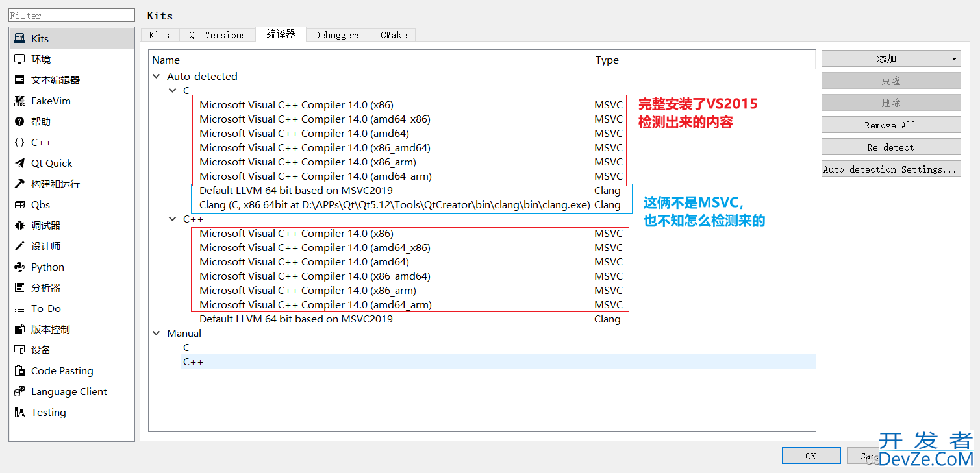Select the Python icon in sidebar
The width and height of the screenshot is (980, 473).
(x=19, y=267)
